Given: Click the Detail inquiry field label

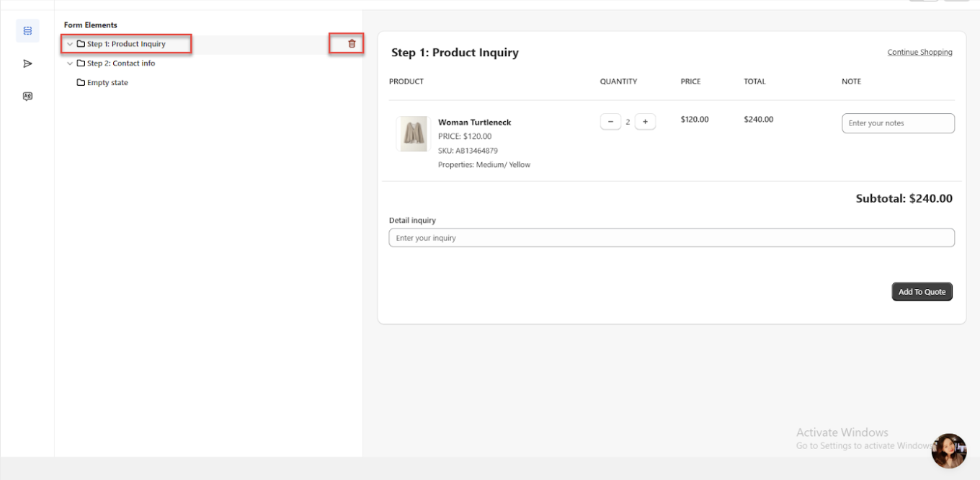Looking at the screenshot, I should click(x=412, y=221).
